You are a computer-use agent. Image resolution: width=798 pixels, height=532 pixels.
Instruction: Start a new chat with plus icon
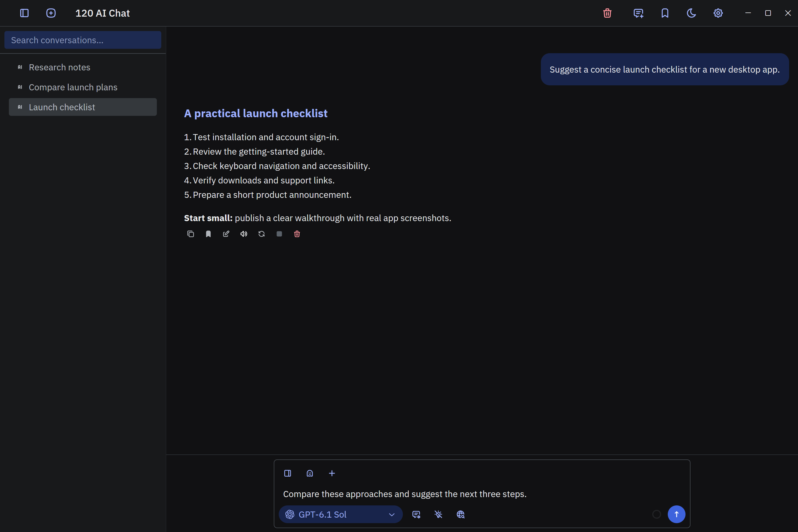click(51, 13)
